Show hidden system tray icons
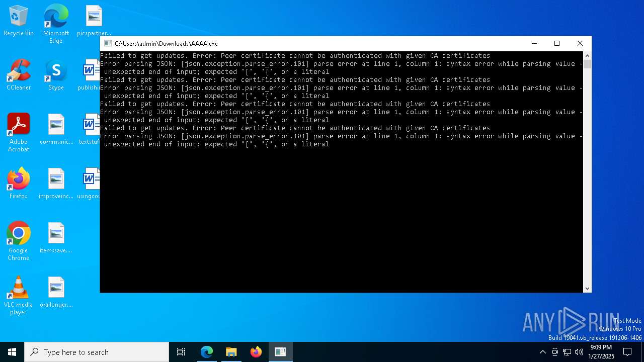644x362 pixels. pos(542,352)
